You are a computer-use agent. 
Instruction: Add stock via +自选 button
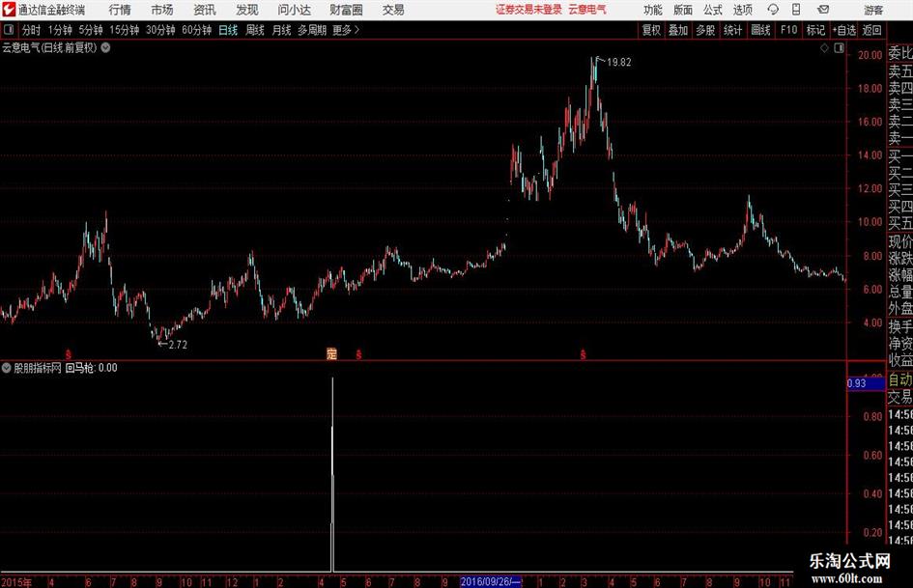(x=843, y=30)
